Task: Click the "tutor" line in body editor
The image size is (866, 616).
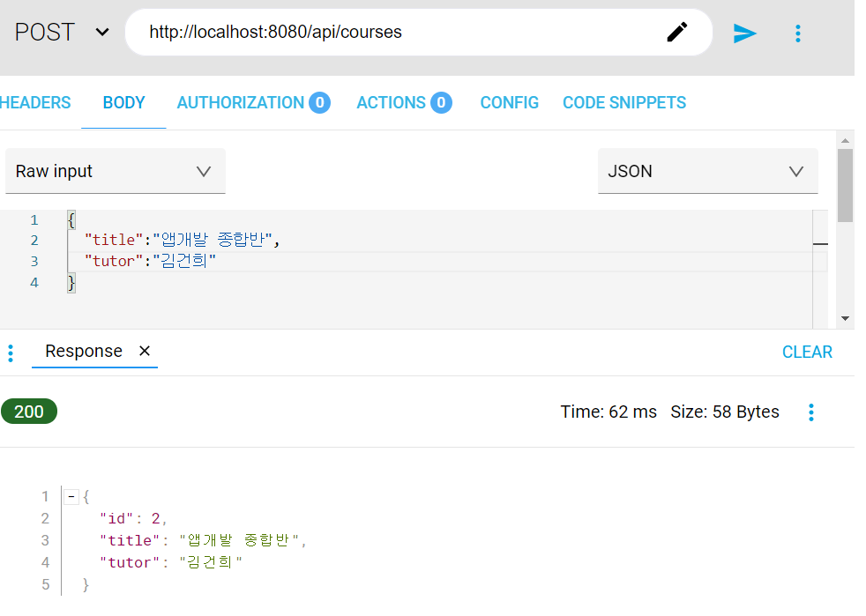Action: [x=150, y=261]
